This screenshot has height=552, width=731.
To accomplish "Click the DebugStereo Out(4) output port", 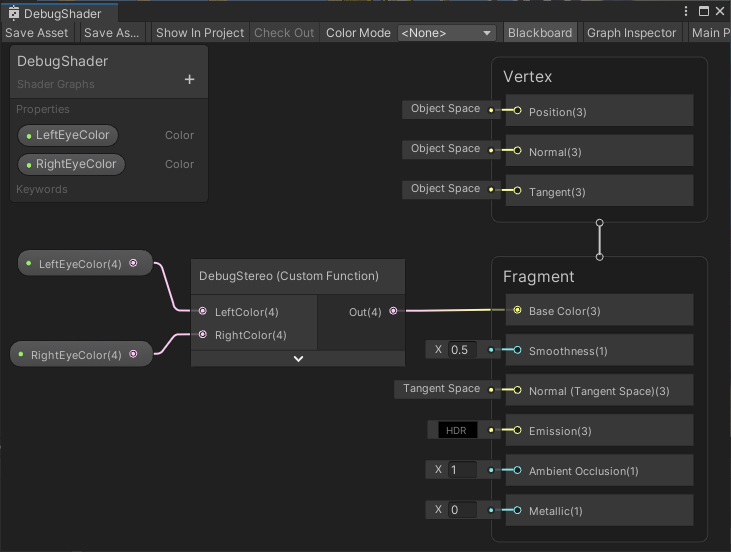I will pos(393,312).
